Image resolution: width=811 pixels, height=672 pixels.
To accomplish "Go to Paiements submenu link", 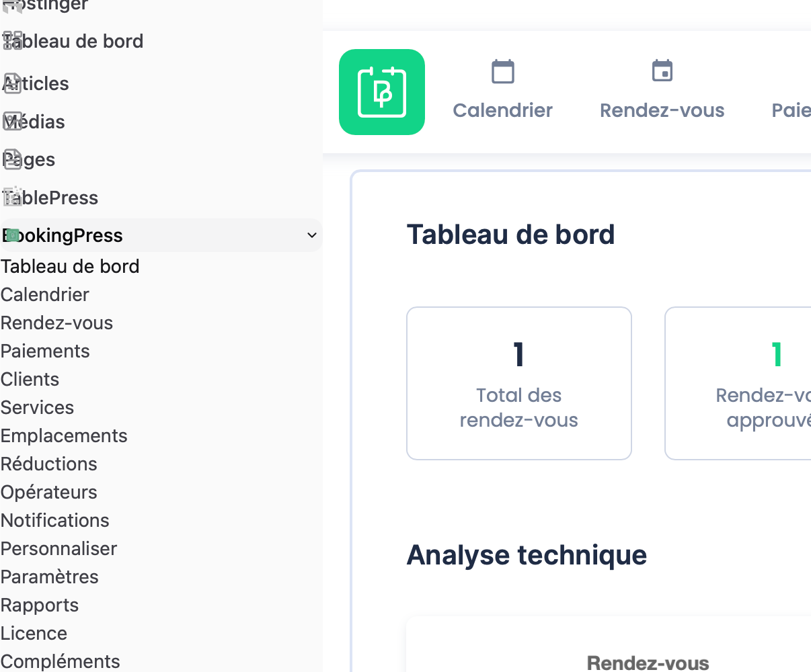I will click(45, 351).
